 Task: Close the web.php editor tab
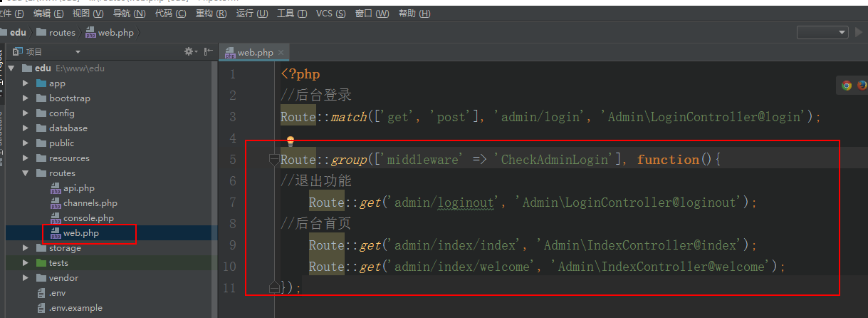281,52
